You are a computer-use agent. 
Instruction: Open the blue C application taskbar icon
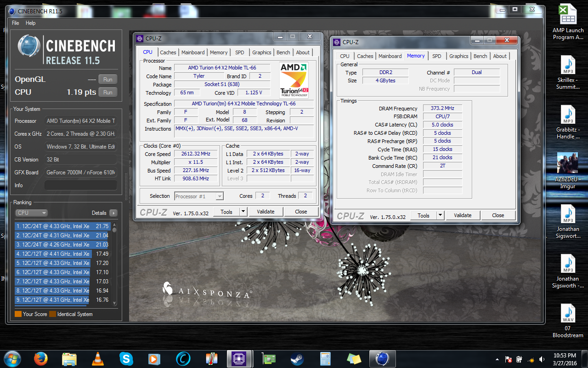tap(183, 358)
